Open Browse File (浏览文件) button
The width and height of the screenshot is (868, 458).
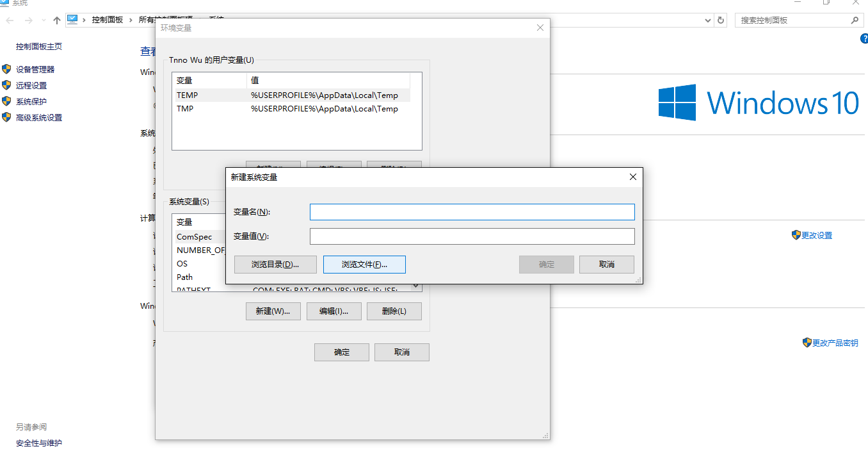(364, 265)
